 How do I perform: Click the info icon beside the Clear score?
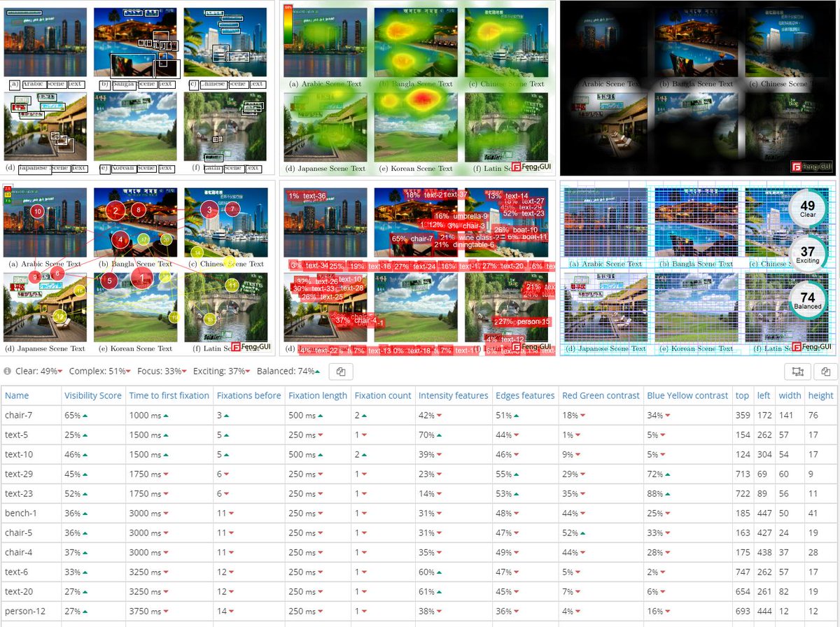pyautogui.click(x=7, y=372)
